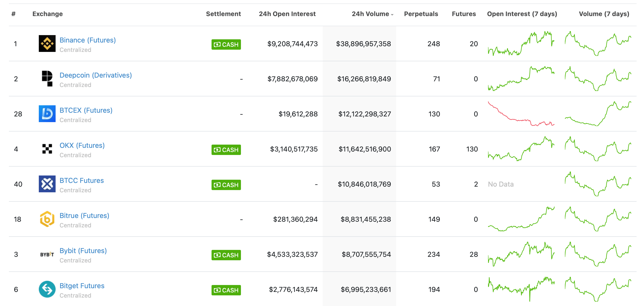Click Binance 24h volume $38,896,957,358

[x=364, y=44]
